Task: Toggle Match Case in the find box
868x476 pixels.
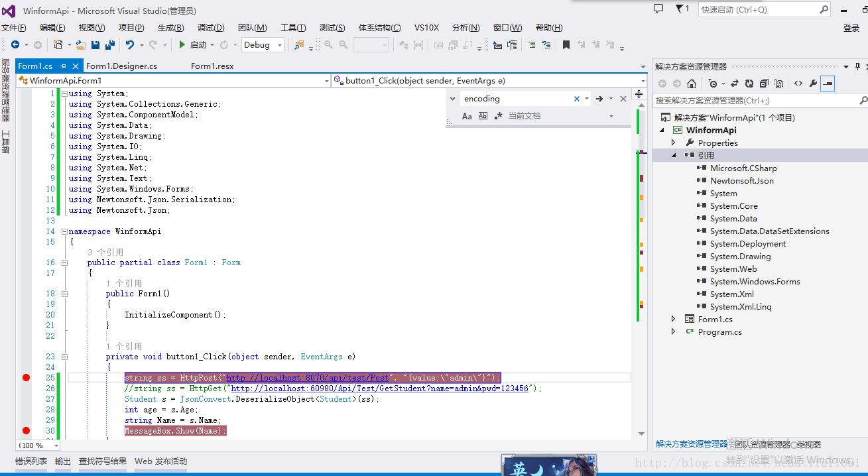Action: [467, 116]
